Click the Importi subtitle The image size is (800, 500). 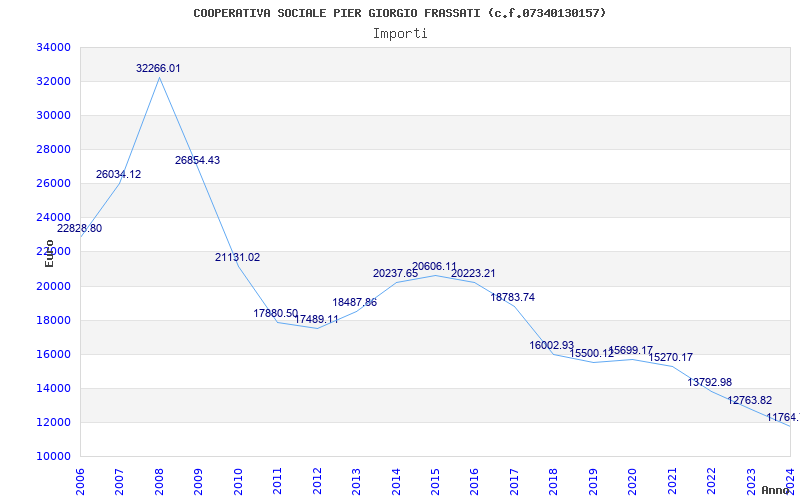(400, 34)
